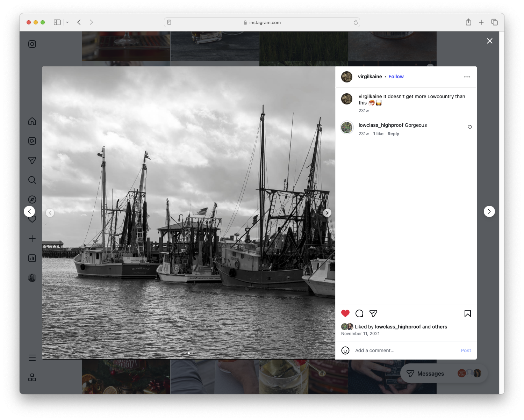Toggle like on lowclass_highproof's comment

469,127
